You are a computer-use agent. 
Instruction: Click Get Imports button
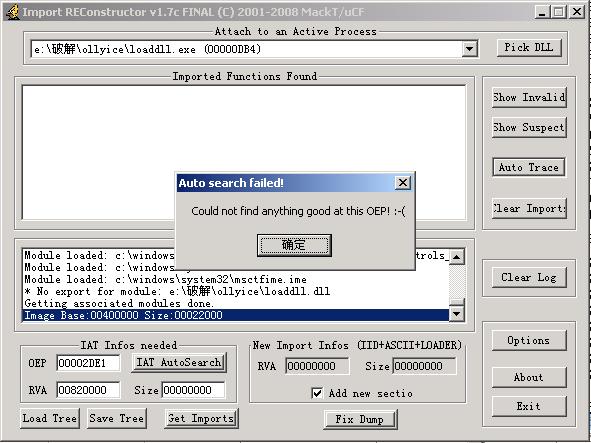[x=201, y=418]
